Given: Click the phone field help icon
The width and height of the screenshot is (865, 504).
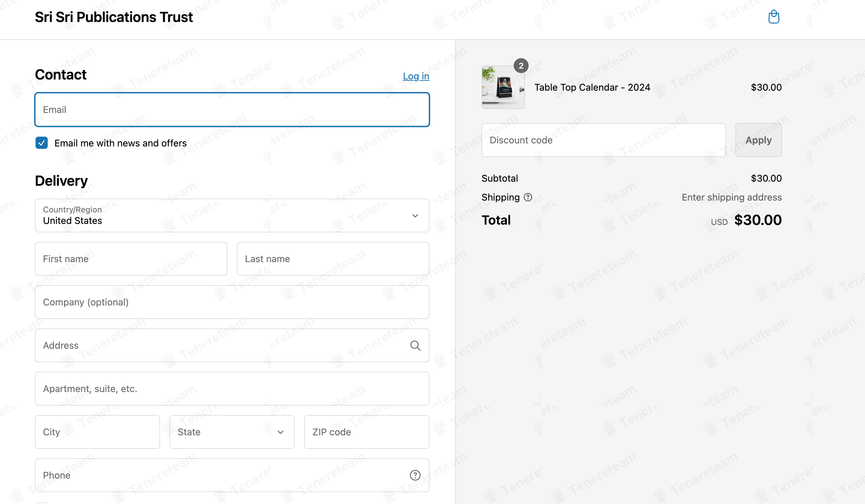Looking at the screenshot, I should pos(415,475).
